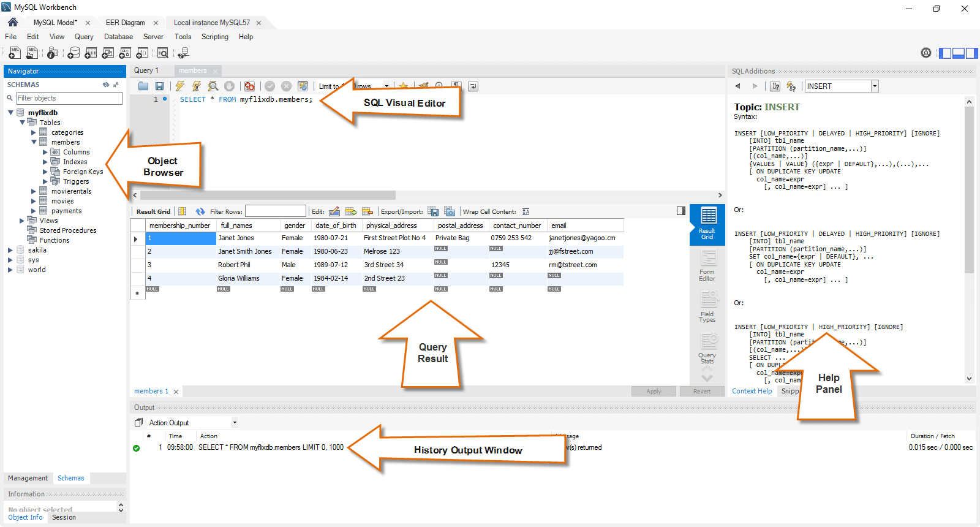Click the Reconnect to DBMS toolbar icon

point(183,53)
